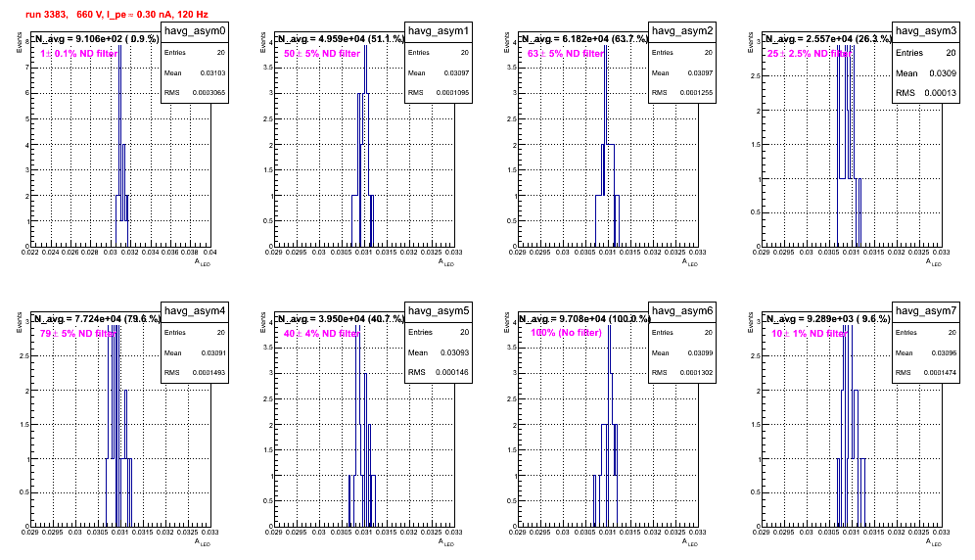Click the N_avg = 9.289e+03 label
This screenshot has width=975, height=560.
click(828, 318)
